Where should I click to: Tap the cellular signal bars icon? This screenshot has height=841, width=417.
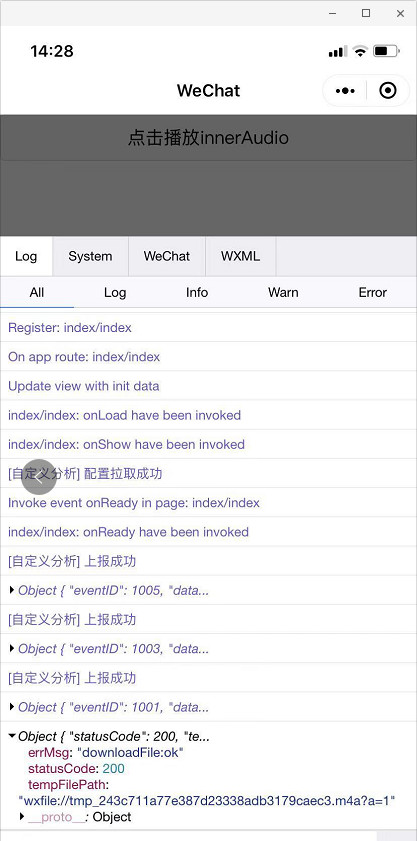pos(338,51)
